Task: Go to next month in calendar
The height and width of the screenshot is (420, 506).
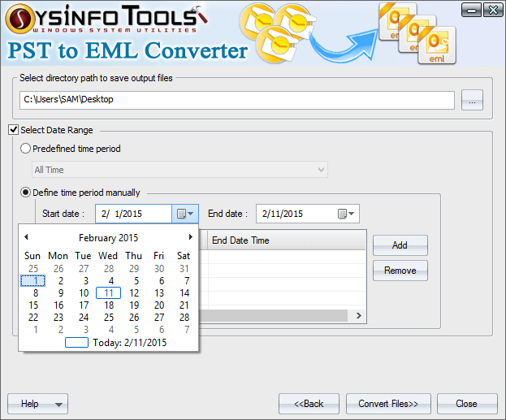Action: click(190, 237)
